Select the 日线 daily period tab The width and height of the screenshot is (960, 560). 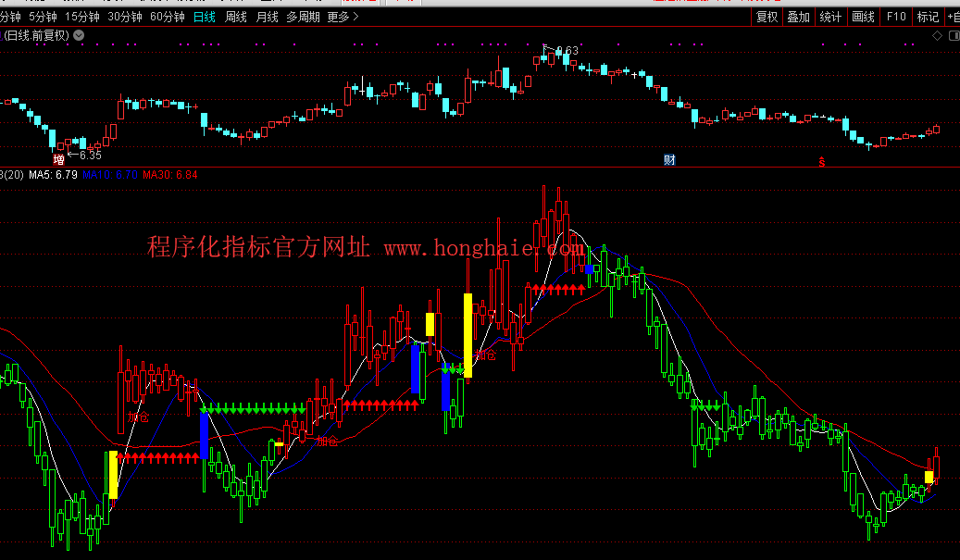coord(205,17)
